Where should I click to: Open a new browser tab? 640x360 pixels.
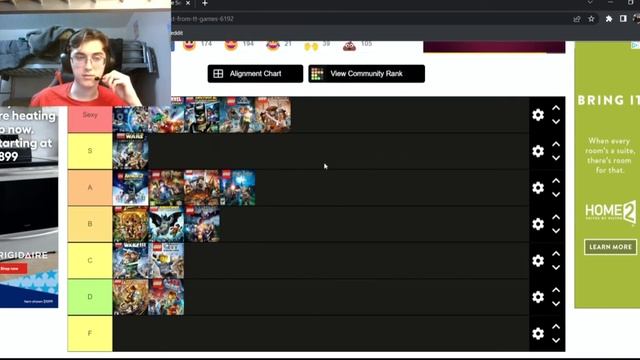coord(205,3)
